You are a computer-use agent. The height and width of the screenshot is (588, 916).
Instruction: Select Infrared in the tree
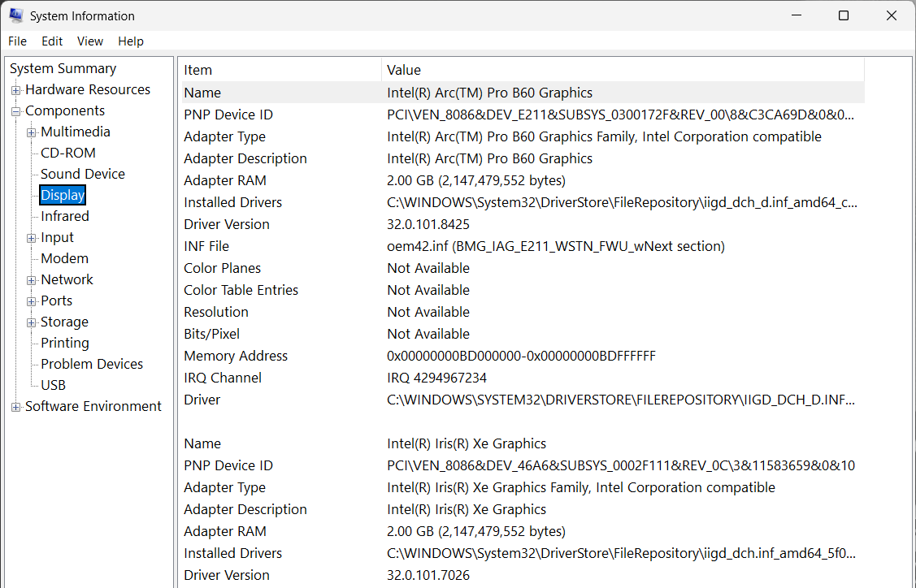65,216
